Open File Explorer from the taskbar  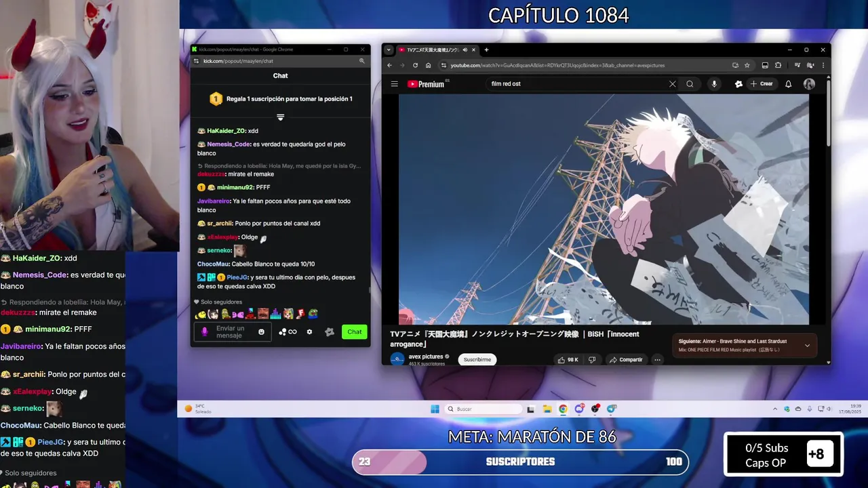[x=547, y=409]
